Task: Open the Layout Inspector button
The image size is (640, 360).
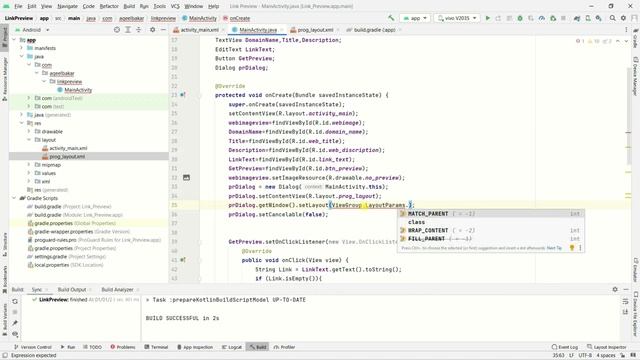Action: coord(607,347)
